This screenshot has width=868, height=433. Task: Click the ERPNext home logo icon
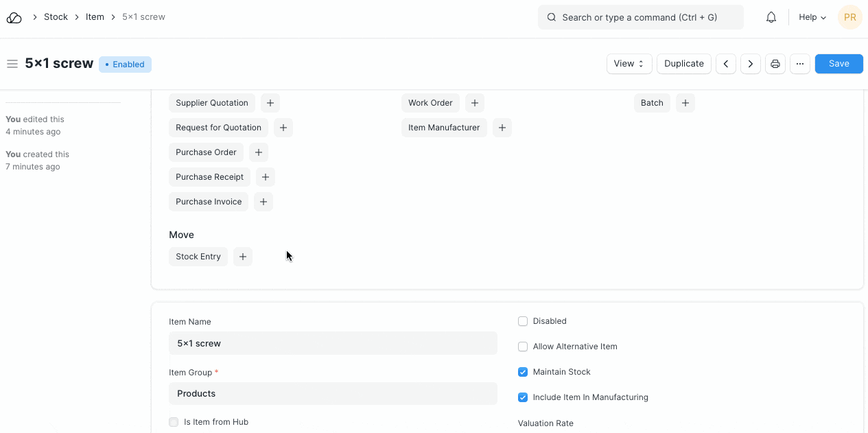14,17
